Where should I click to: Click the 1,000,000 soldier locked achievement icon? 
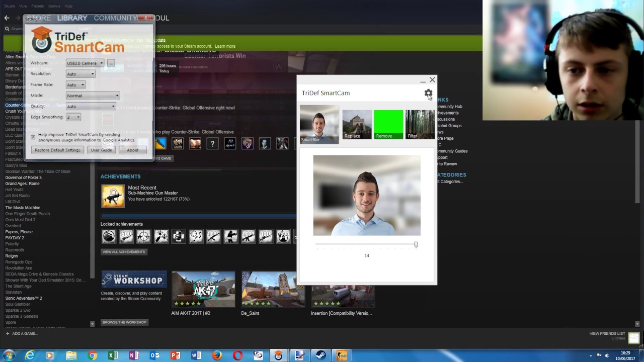point(231,236)
